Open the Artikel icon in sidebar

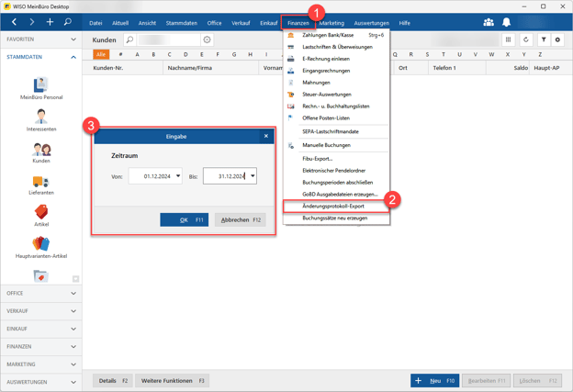[41, 213]
